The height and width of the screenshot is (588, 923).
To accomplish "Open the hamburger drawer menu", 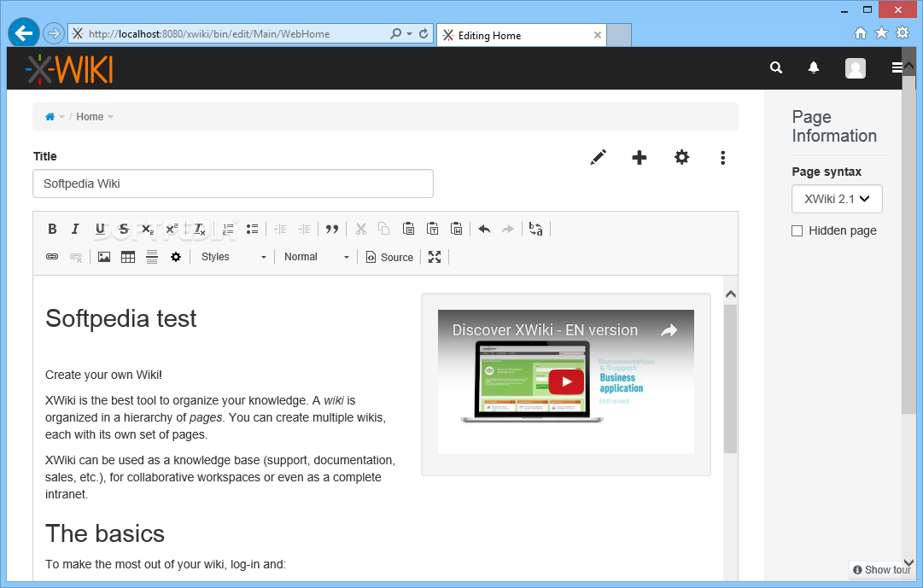I will coord(897,67).
